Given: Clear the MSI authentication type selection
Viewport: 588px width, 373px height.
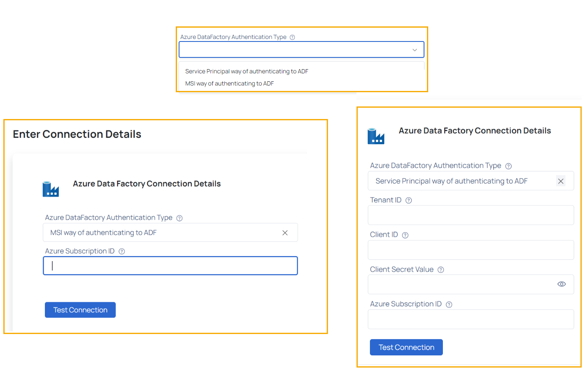Looking at the screenshot, I should pos(285,233).
